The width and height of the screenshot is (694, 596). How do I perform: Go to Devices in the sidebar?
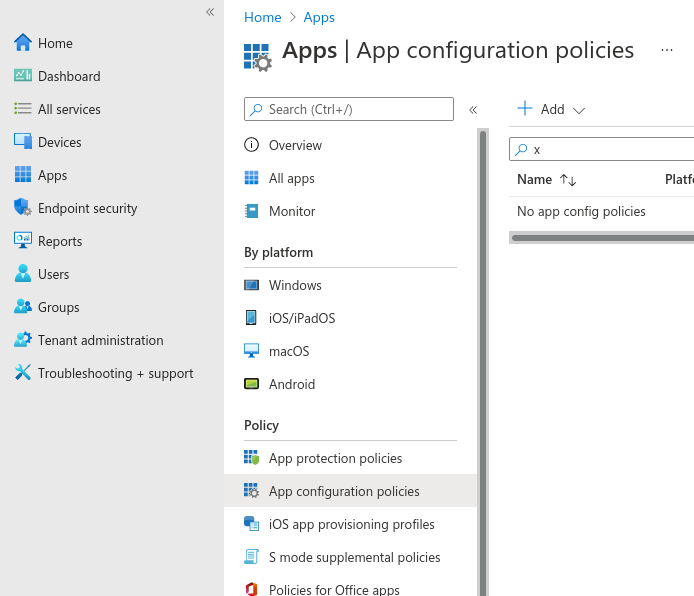[60, 142]
